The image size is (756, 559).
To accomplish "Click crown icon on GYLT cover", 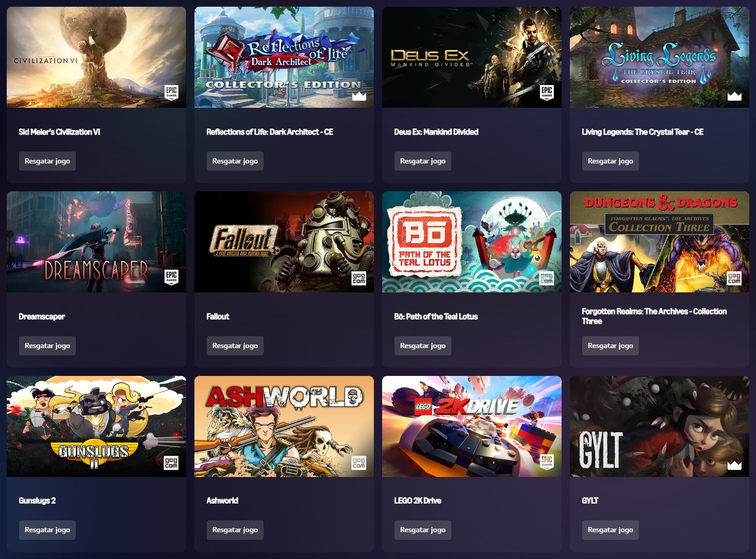I will pos(734,465).
